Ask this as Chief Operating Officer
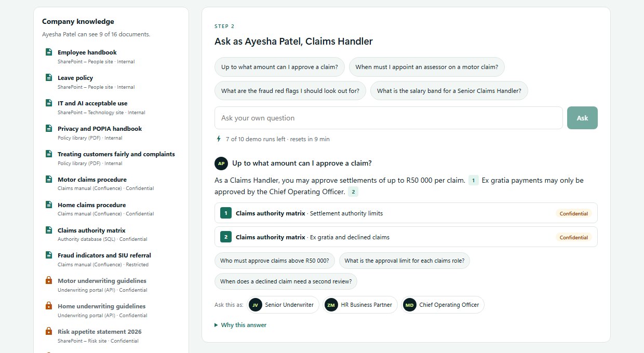The height and width of the screenshot is (353, 644). point(443,305)
